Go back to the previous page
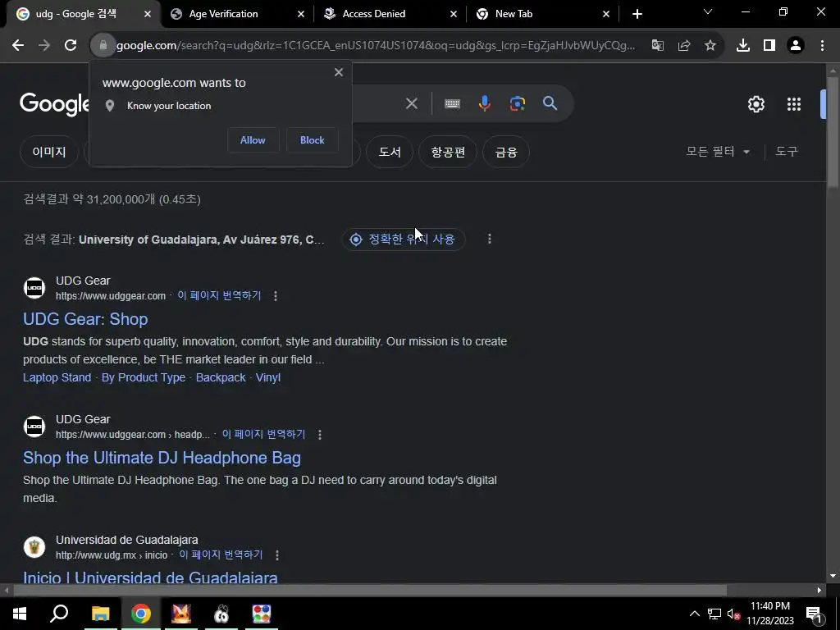840x630 pixels. click(x=18, y=46)
